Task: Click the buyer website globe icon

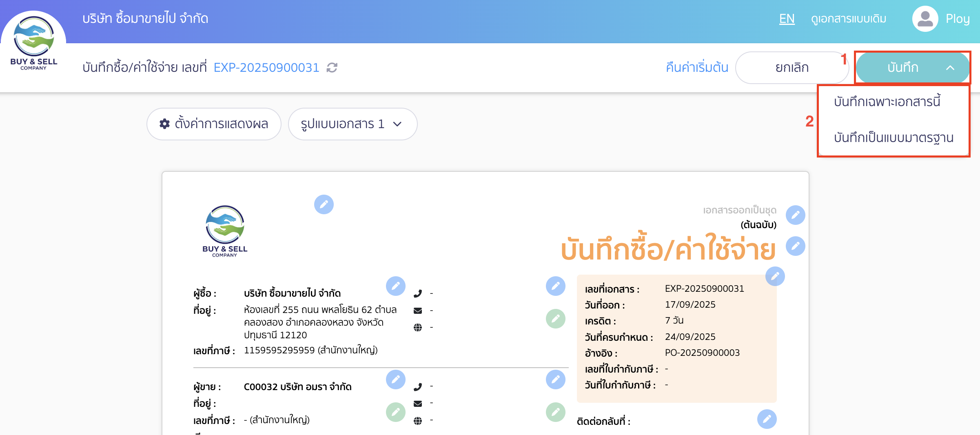Action: coord(418,327)
